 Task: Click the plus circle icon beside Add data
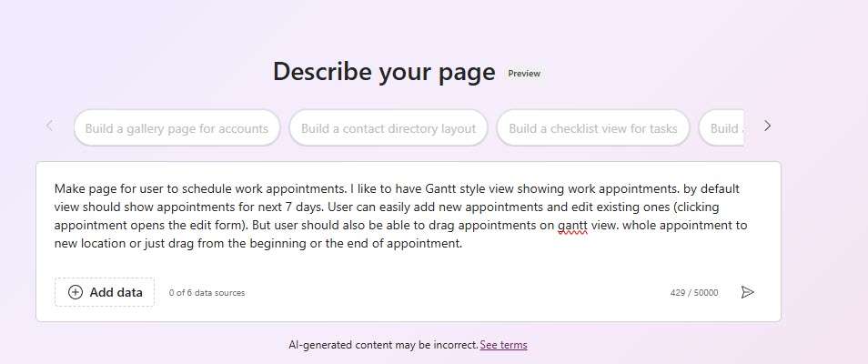click(76, 292)
